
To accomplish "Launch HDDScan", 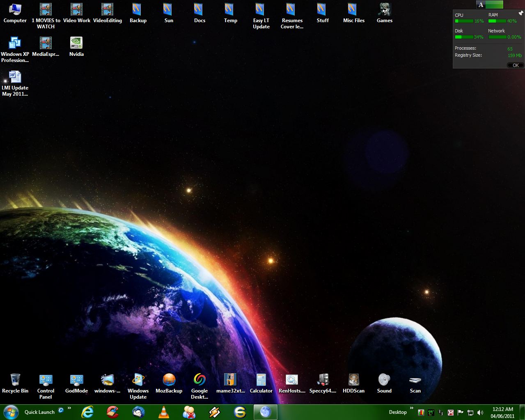I will (x=353, y=383).
